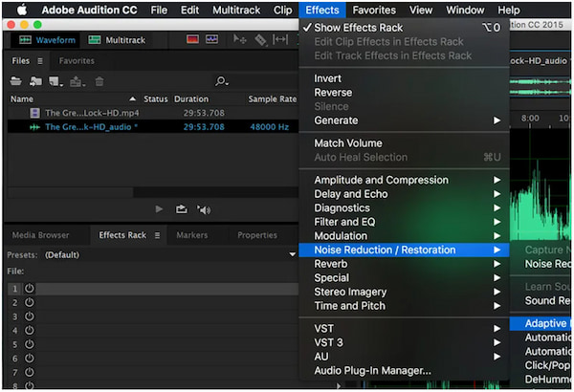Toggle Auto-Play speaker icon in Files panel

click(x=204, y=209)
